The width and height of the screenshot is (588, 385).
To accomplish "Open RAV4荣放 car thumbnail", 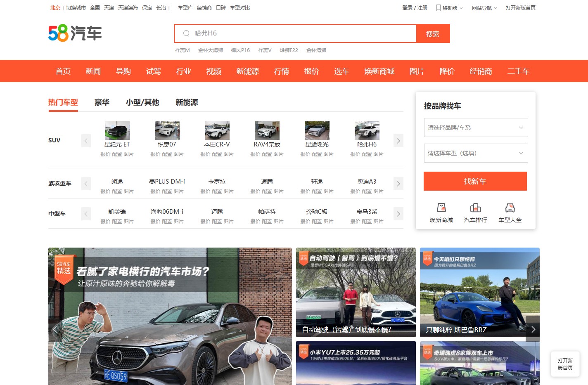I will 267,130.
